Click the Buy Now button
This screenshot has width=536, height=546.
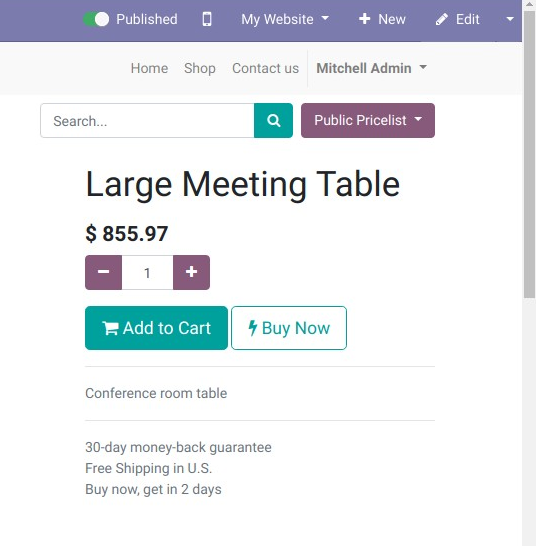(289, 328)
